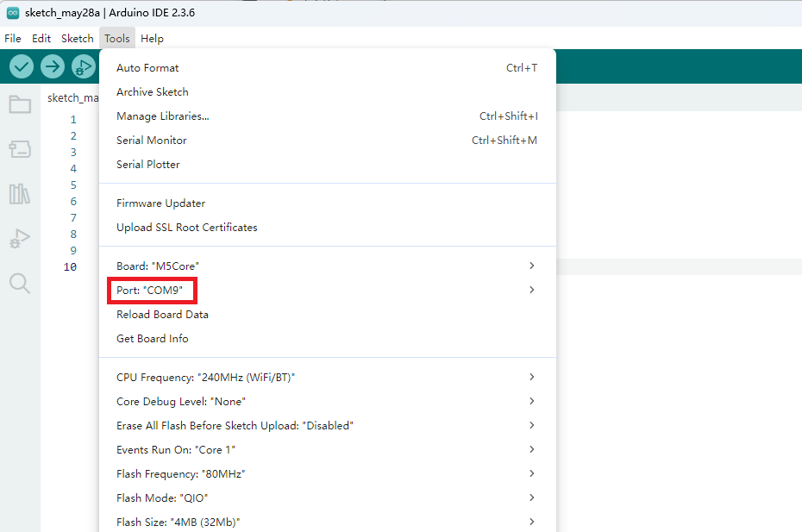The height and width of the screenshot is (532, 802).
Task: Close the open Tools menu
Action: coord(117,38)
